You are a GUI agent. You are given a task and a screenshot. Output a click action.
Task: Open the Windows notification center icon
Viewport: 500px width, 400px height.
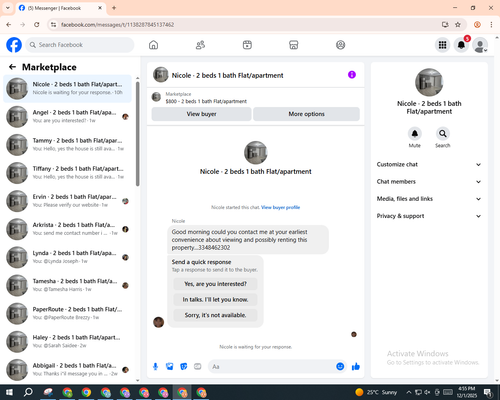click(x=488, y=392)
